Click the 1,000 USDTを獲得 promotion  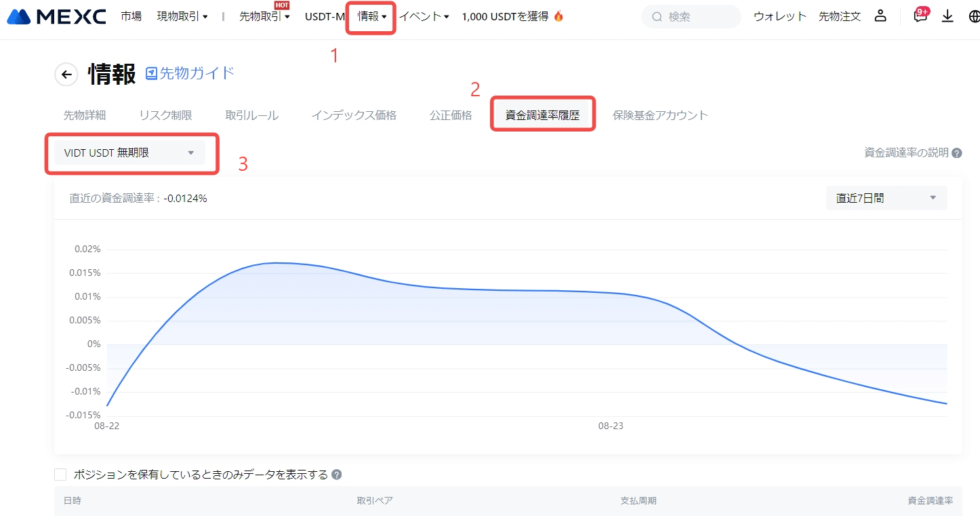[x=512, y=16]
